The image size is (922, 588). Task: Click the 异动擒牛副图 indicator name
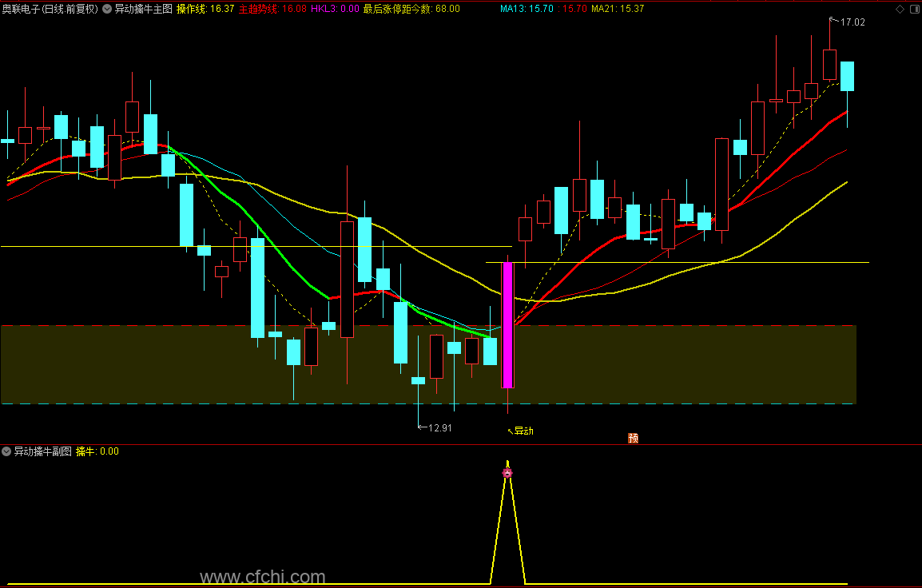[43, 451]
